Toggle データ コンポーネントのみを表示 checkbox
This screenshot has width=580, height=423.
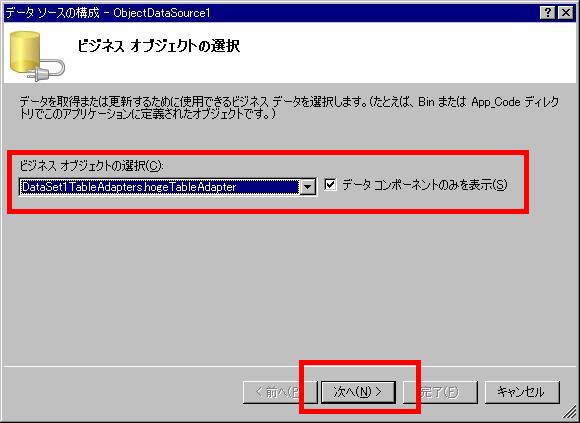pos(330,185)
